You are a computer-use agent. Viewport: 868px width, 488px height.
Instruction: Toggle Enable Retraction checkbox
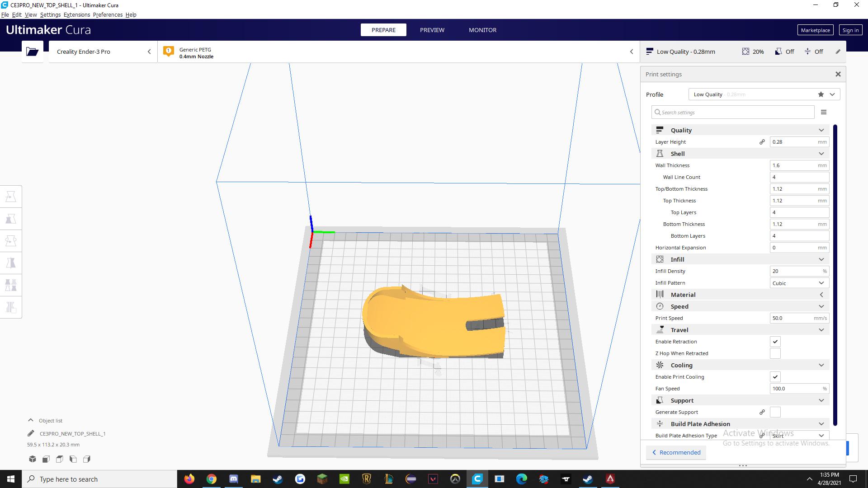click(x=775, y=342)
